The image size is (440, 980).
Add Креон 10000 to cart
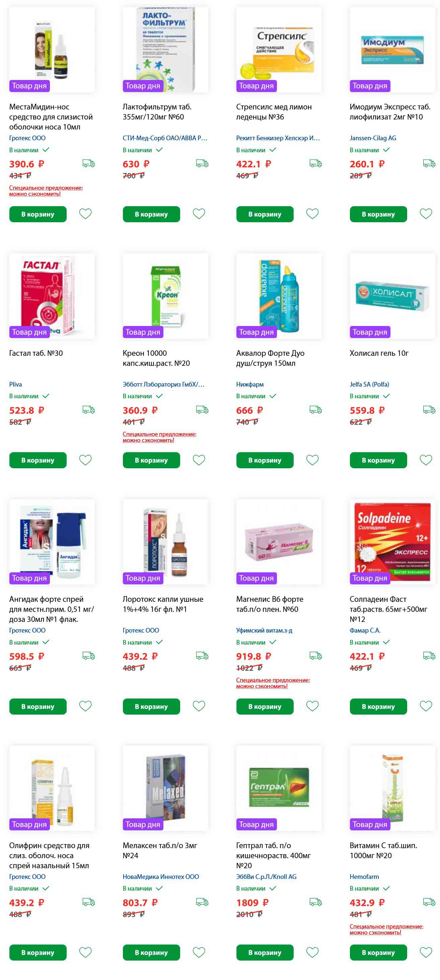point(151,460)
